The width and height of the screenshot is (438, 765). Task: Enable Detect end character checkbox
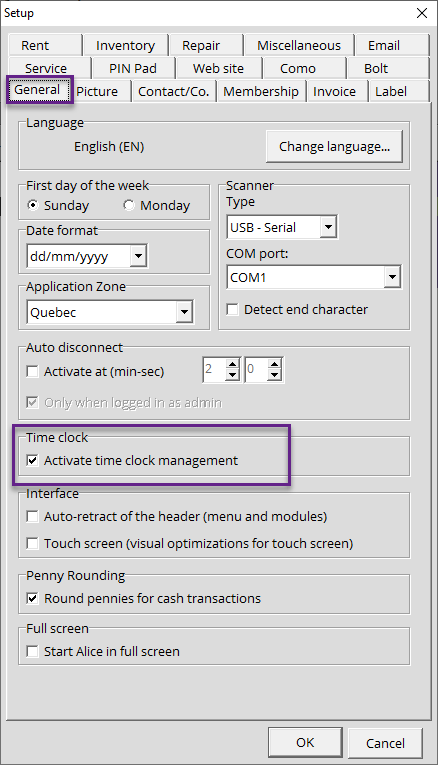[233, 309]
